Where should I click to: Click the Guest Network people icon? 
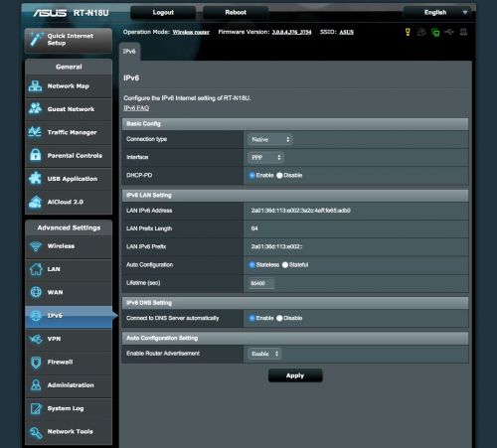pyautogui.click(x=35, y=108)
